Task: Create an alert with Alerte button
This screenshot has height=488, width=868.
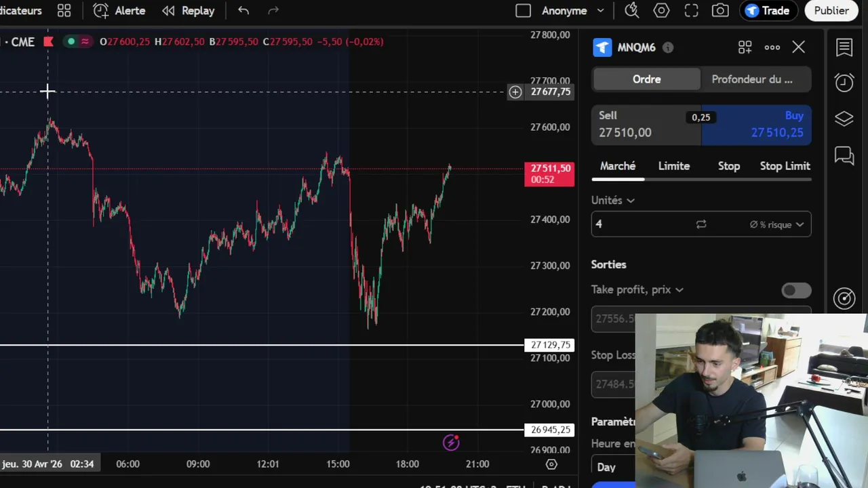Action: pos(119,11)
